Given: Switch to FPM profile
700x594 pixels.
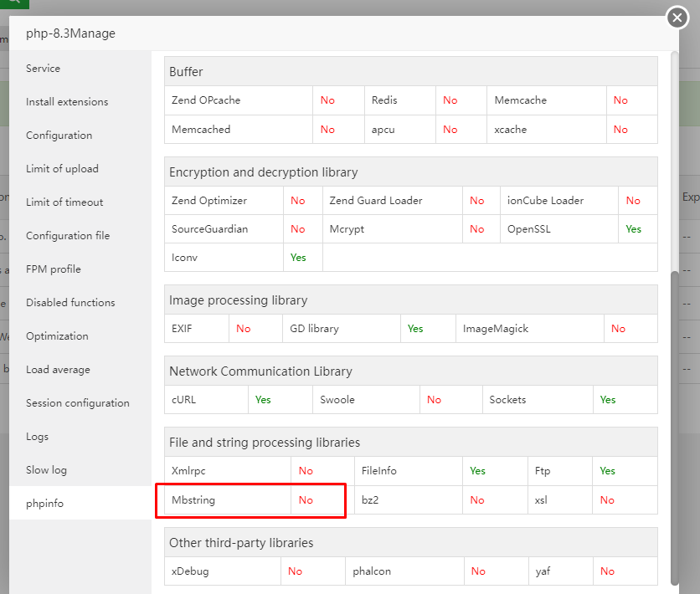Looking at the screenshot, I should pyautogui.click(x=54, y=269).
